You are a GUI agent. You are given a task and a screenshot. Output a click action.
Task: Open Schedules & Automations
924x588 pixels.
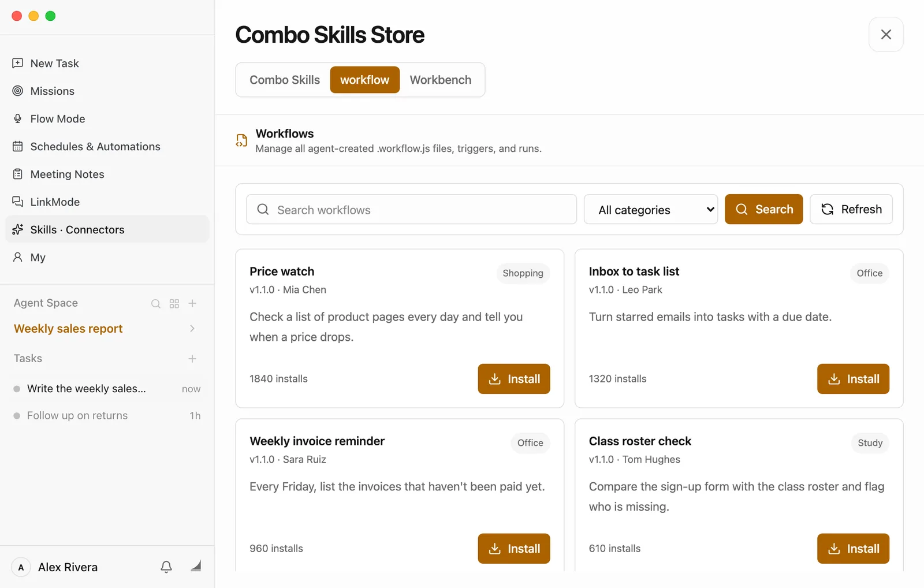click(x=107, y=146)
